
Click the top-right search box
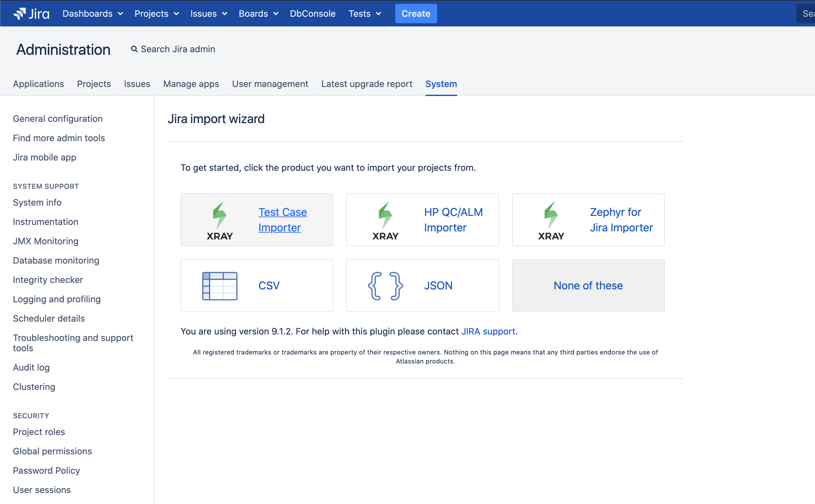coord(806,14)
